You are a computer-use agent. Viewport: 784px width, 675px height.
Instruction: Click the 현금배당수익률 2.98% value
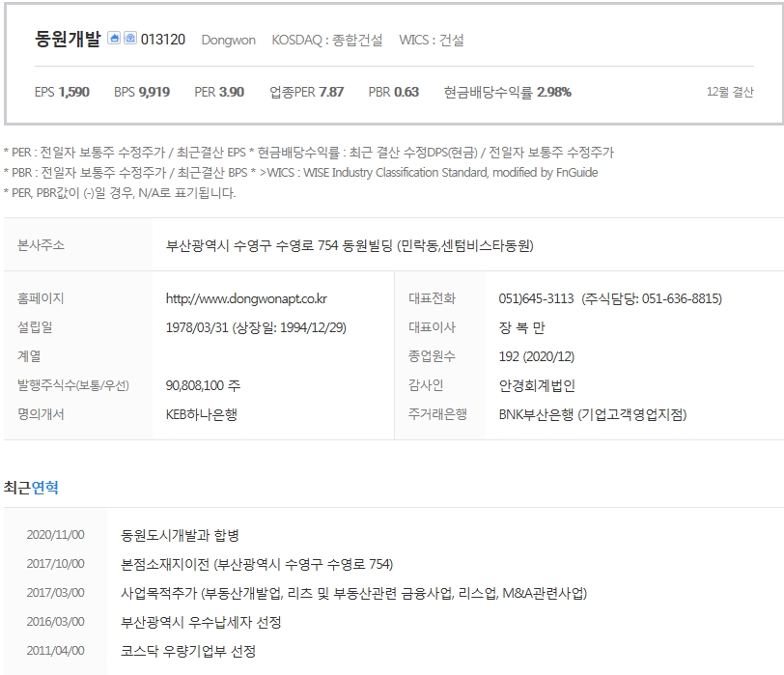click(508, 92)
